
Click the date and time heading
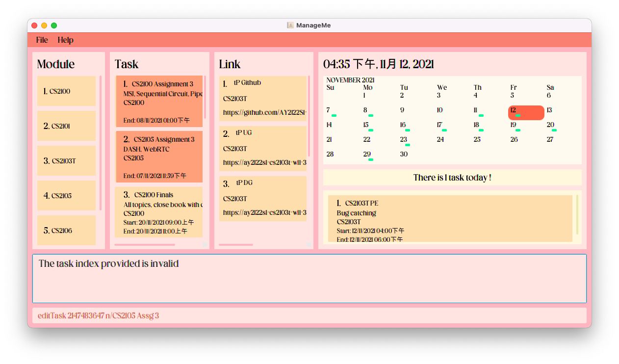coord(379,64)
